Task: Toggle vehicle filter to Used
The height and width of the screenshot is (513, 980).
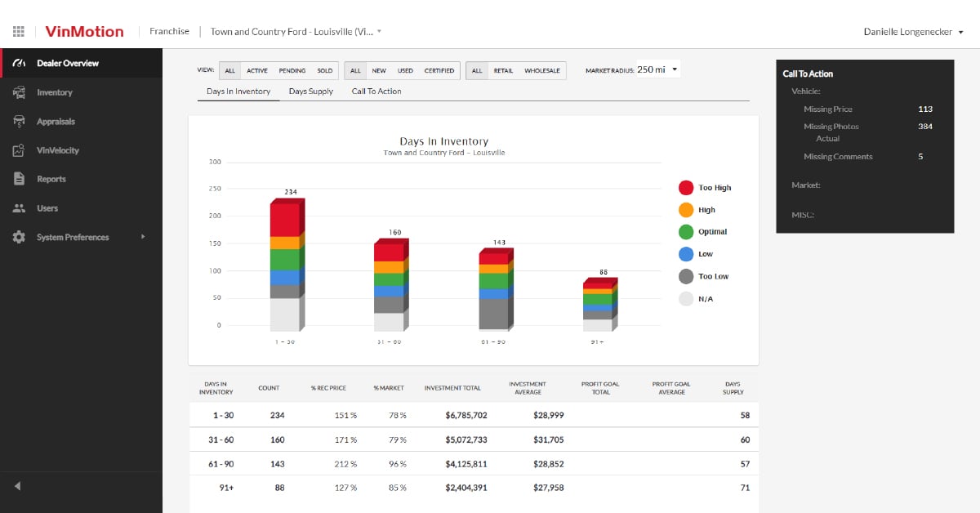Action: (405, 71)
